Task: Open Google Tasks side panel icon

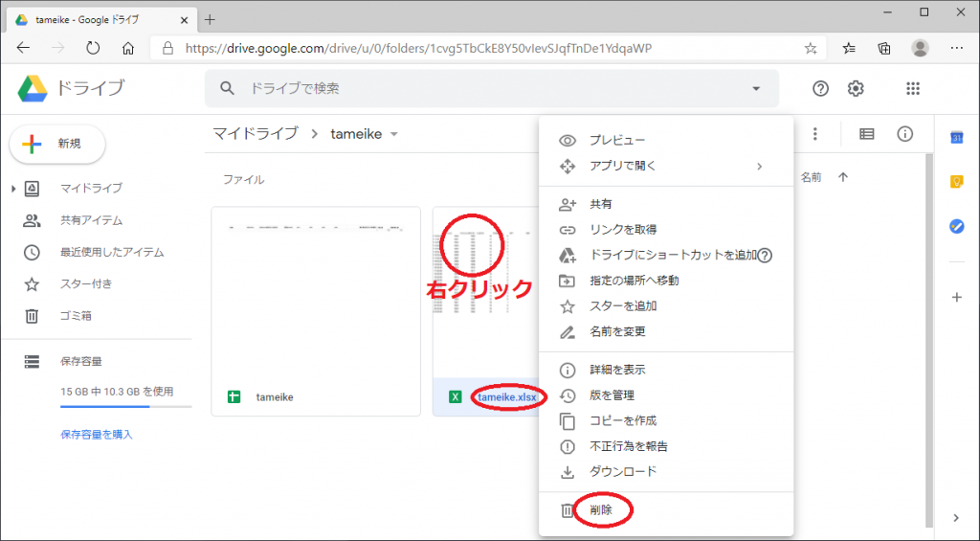Action: 956,226
